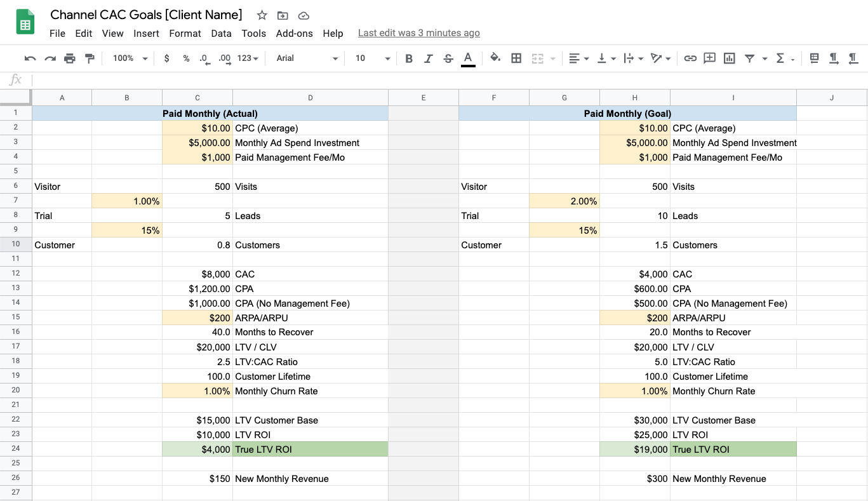Open 'Last edit was 3 minutes ago' history
Image resolution: width=868 pixels, height=501 pixels.
[x=418, y=32]
